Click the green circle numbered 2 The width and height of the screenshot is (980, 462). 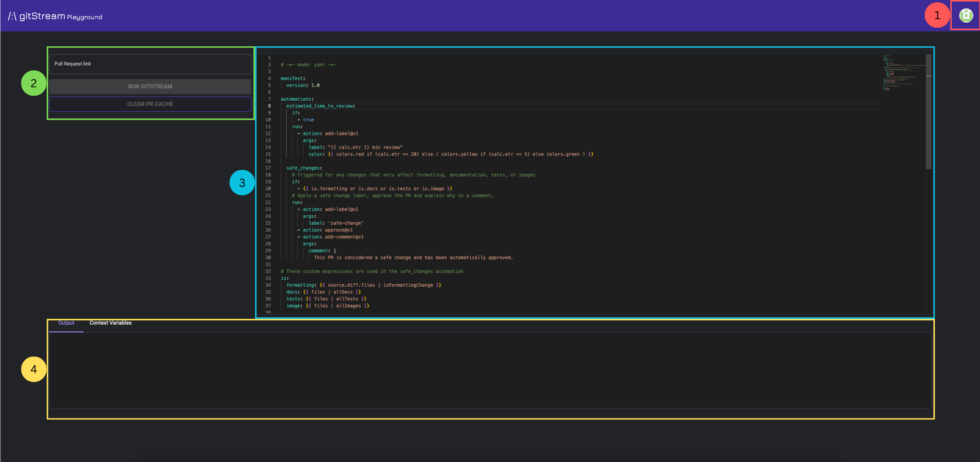click(34, 83)
